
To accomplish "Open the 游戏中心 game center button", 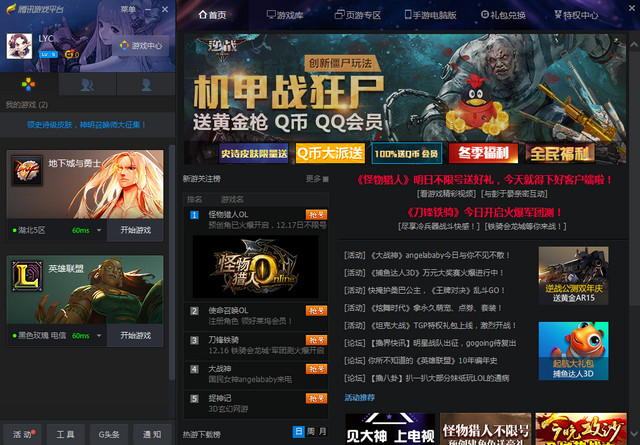I will point(139,46).
